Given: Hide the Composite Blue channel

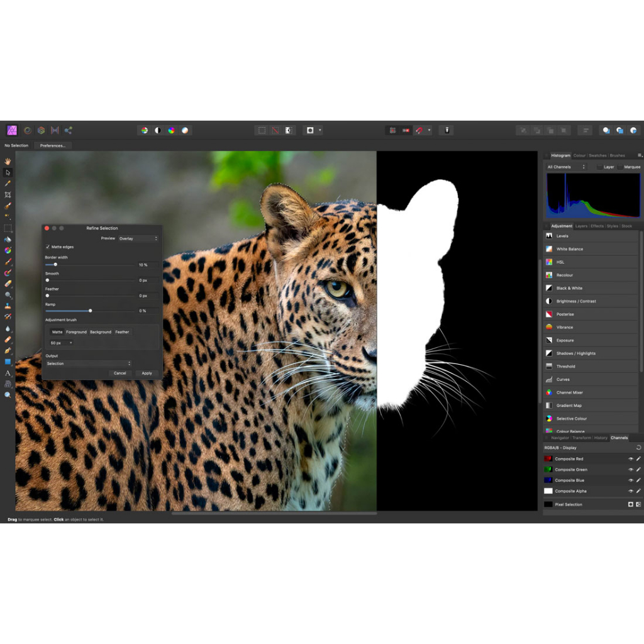Looking at the screenshot, I should point(630,480).
